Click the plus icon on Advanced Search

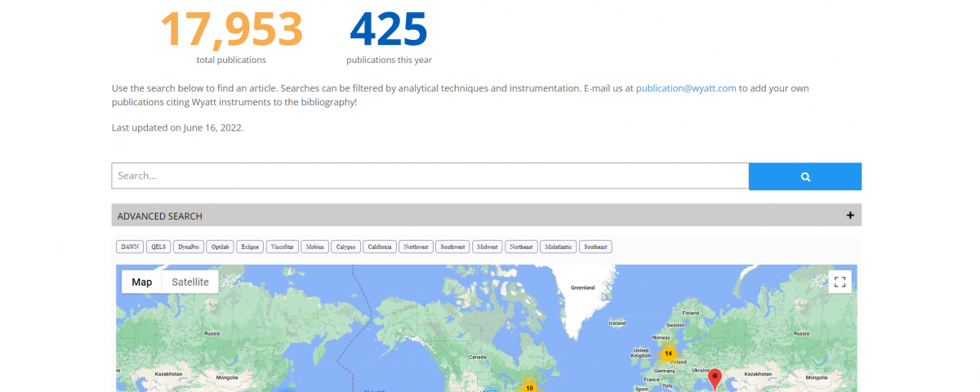click(850, 216)
